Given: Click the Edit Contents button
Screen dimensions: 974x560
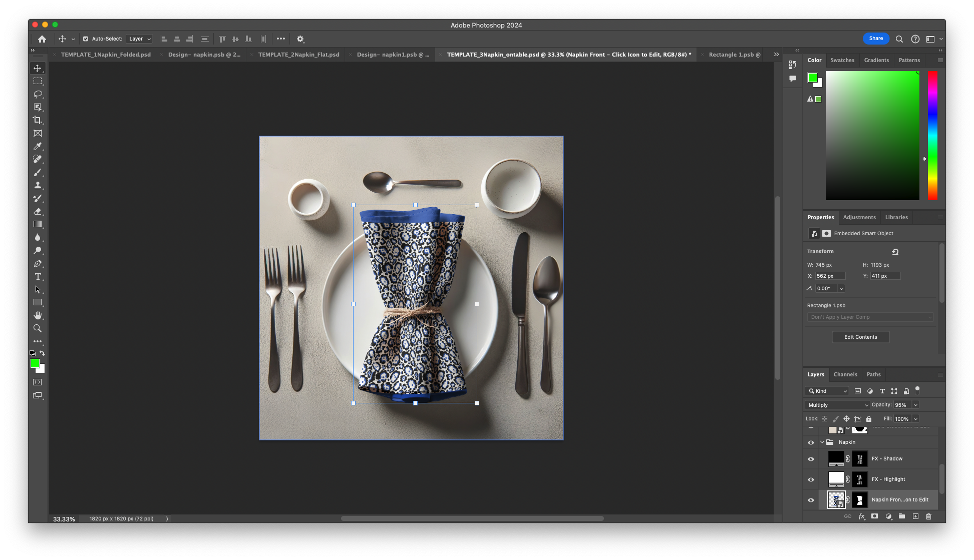Looking at the screenshot, I should 860,337.
